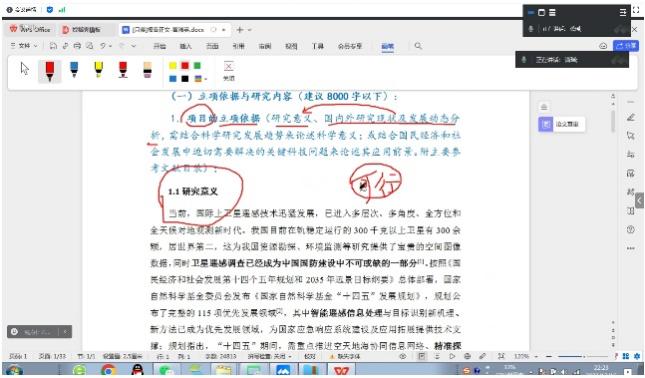Switch to the 插入 insert ribbon tab
The image size is (645, 378).
click(186, 46)
